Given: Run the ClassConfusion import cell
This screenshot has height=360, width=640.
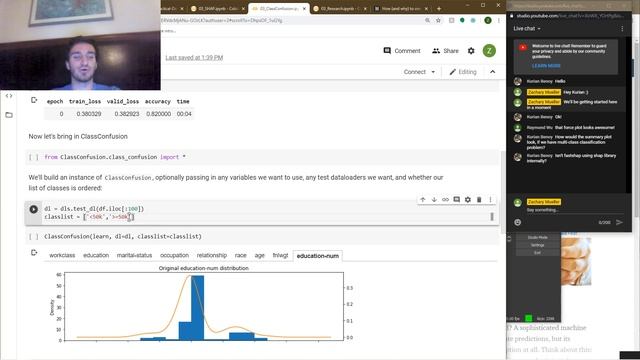Looking at the screenshot, I should click(x=33, y=157).
